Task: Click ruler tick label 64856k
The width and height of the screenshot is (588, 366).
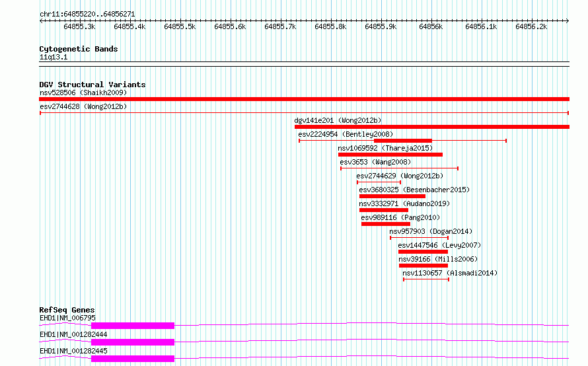Action: pos(431,27)
